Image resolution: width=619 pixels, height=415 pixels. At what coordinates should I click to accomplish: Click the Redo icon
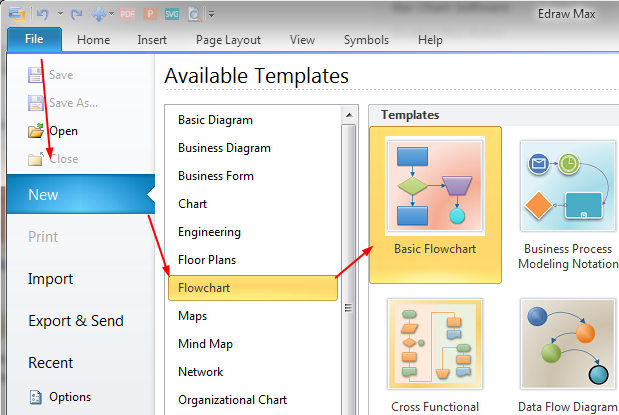(77, 14)
